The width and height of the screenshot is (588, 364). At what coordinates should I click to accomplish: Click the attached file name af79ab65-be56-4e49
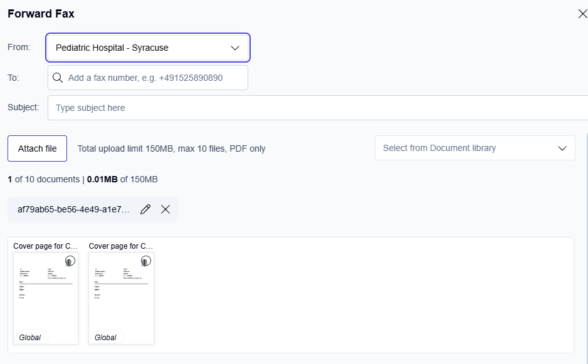point(73,209)
